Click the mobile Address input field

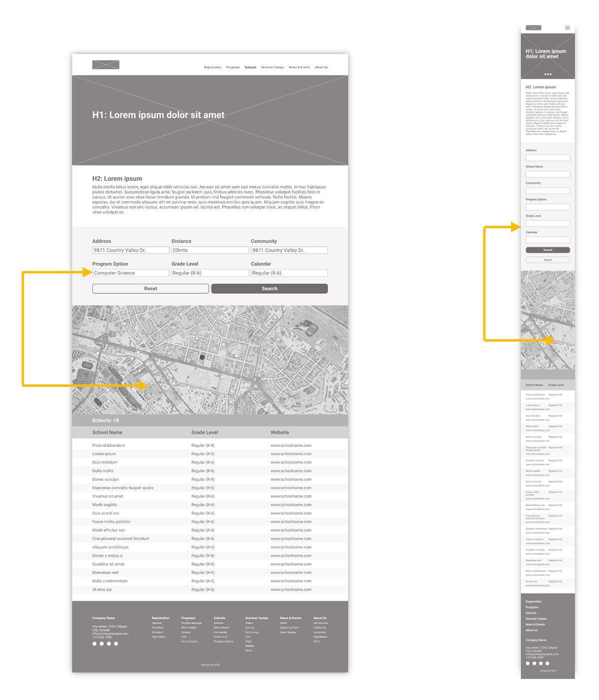pyautogui.click(x=548, y=158)
